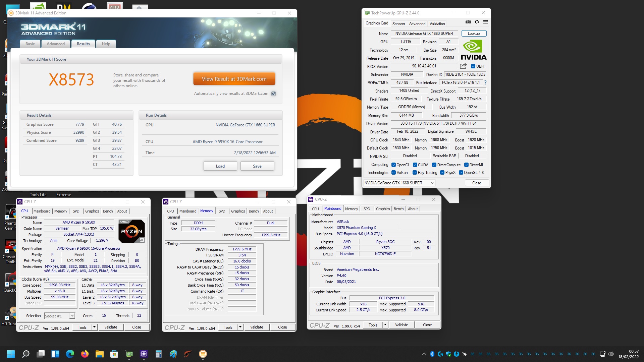Switch to CPU-Z via its purple taskbar icon

[x=144, y=354]
